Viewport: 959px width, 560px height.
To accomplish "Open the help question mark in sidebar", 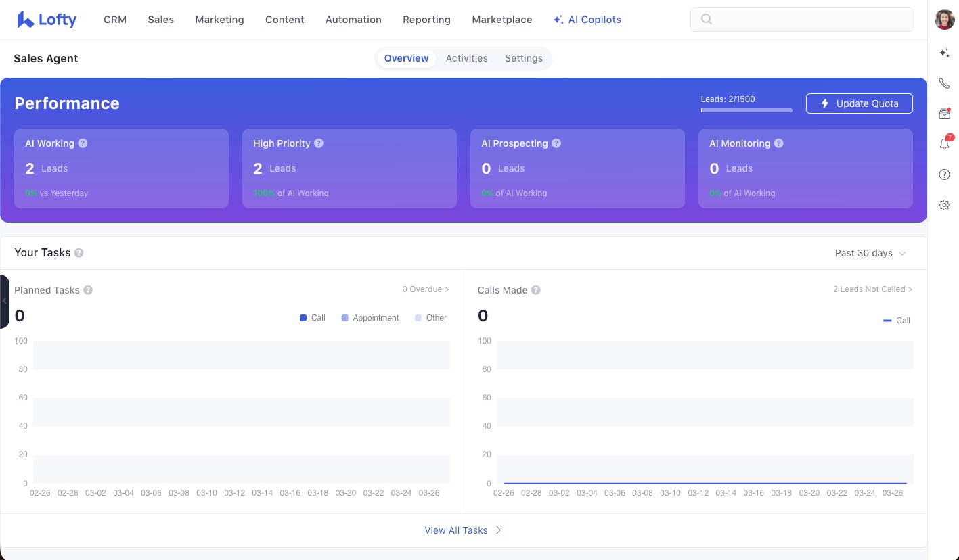I will [944, 174].
